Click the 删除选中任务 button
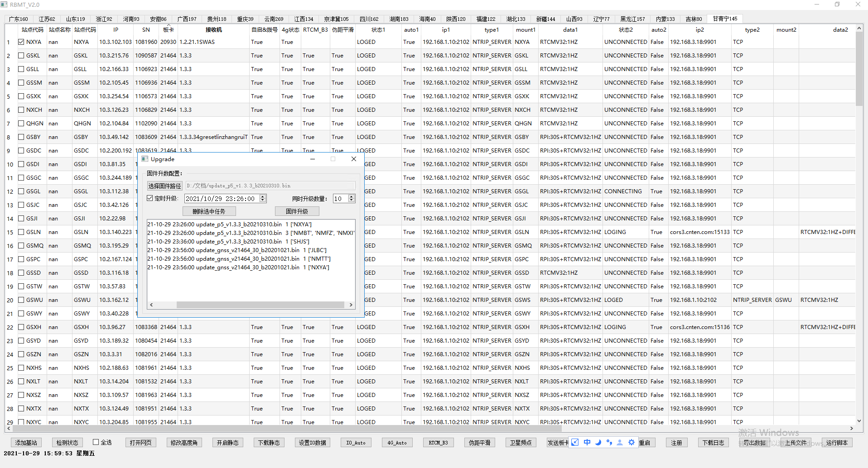 click(209, 211)
